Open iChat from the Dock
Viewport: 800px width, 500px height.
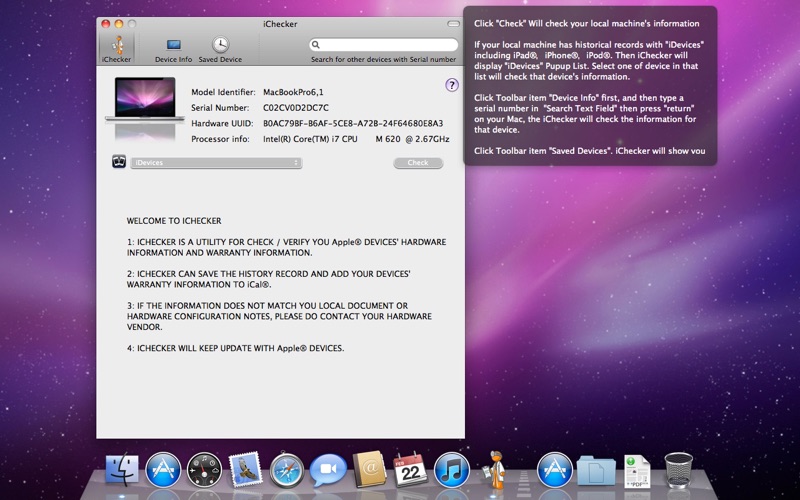328,470
